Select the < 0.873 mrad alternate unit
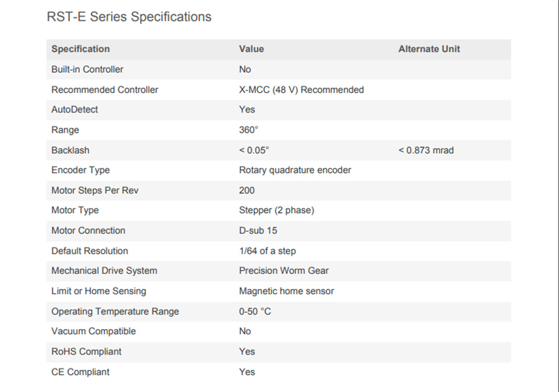The image size is (559, 392). (x=426, y=150)
